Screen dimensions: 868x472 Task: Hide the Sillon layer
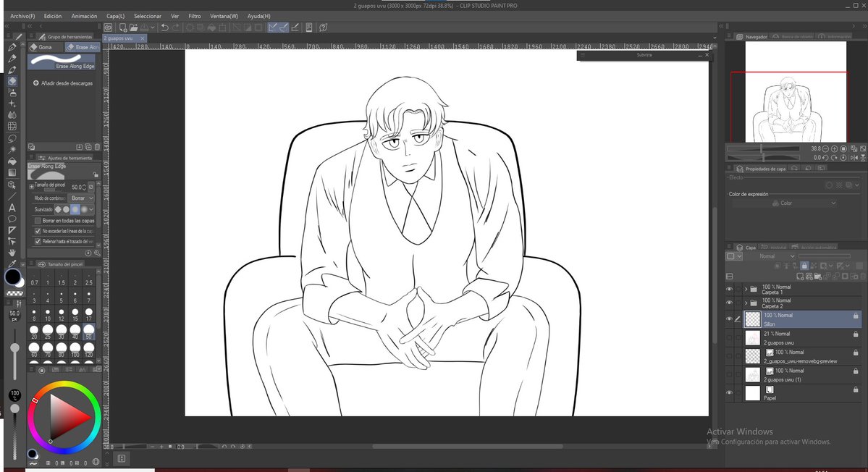coord(729,319)
